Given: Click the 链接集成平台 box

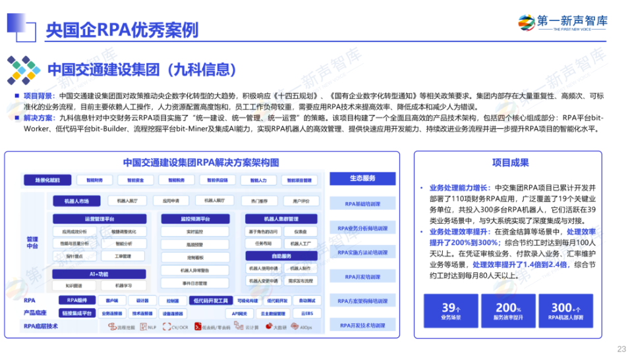Looking at the screenshot, I should click(x=76, y=313).
